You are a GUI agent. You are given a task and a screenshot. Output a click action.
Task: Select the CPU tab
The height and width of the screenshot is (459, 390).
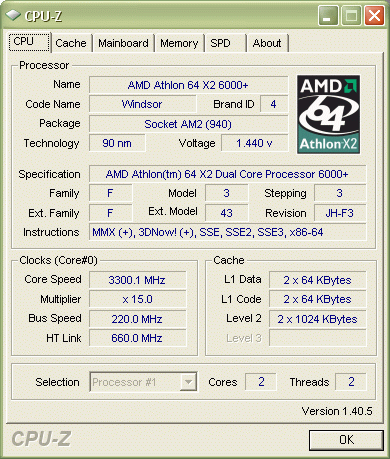click(x=29, y=42)
